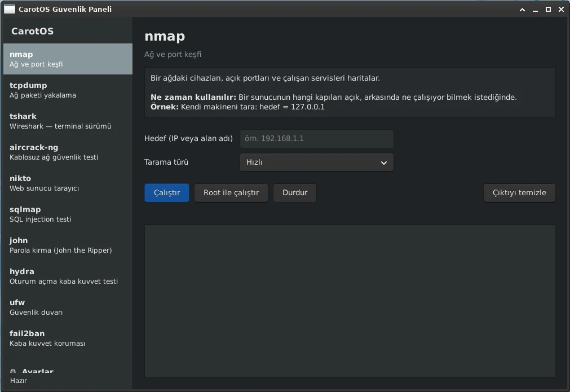Image resolution: width=570 pixels, height=392 pixels.
Task: Select hydra brute force test
Action: click(x=68, y=276)
